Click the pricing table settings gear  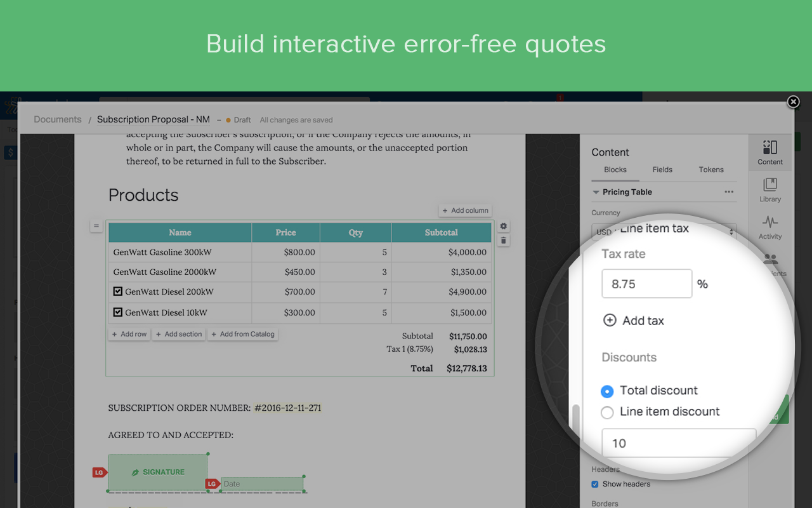point(503,226)
